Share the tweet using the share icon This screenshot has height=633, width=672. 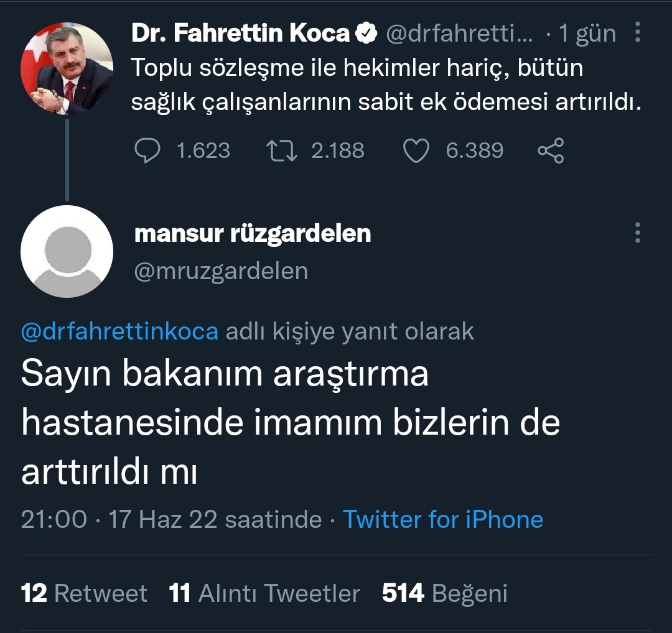(550, 150)
